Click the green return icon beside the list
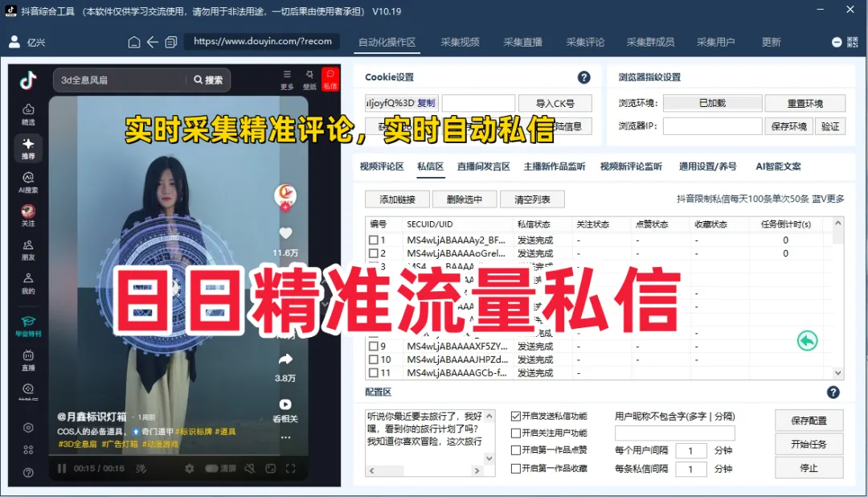 point(807,341)
